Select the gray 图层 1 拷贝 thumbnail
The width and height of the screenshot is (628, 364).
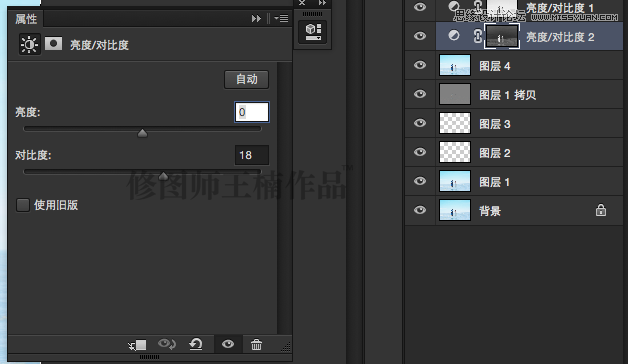point(455,94)
